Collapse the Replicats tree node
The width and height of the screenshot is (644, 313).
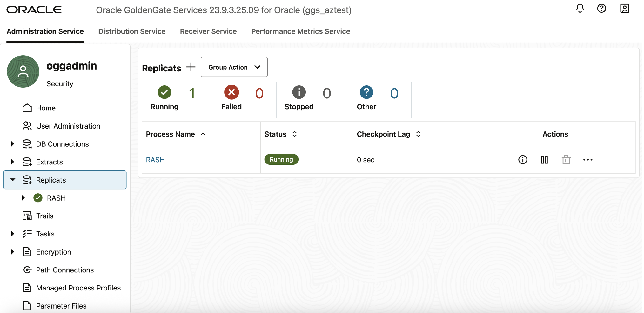click(x=13, y=180)
